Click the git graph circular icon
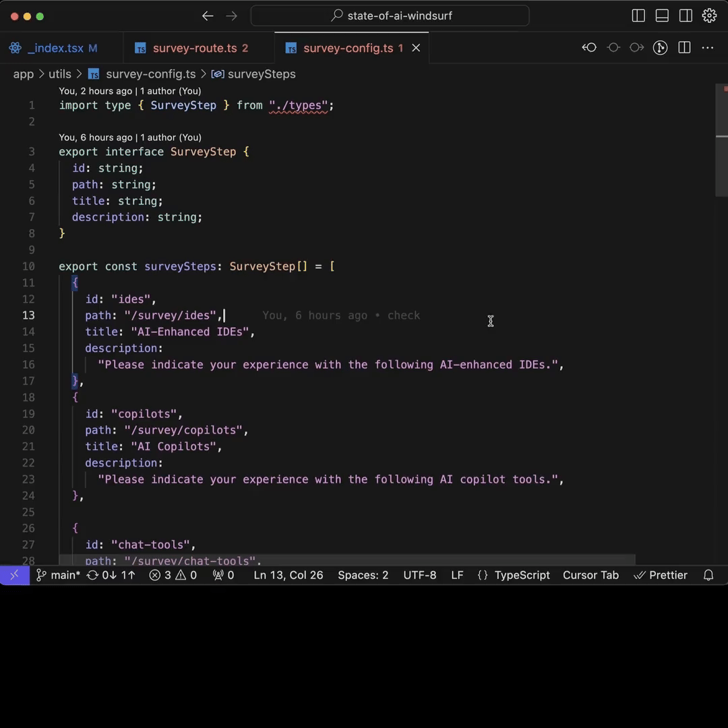Image resolution: width=728 pixels, height=728 pixels. click(661, 47)
